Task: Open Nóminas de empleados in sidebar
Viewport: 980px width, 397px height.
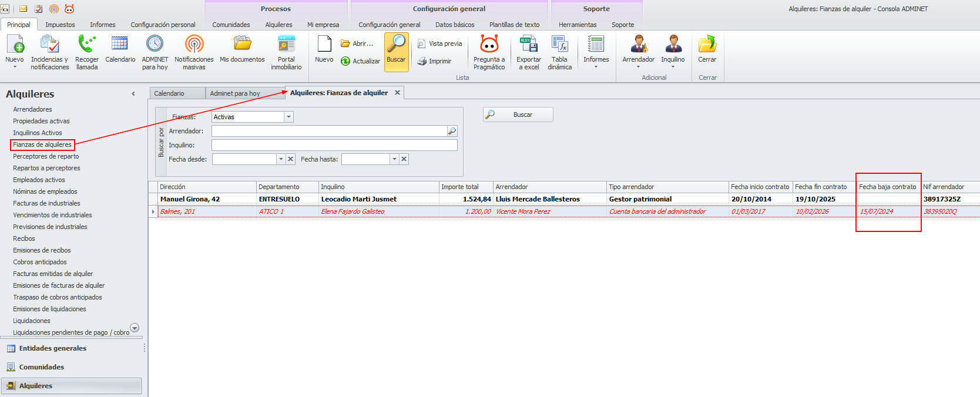Action: [x=45, y=191]
